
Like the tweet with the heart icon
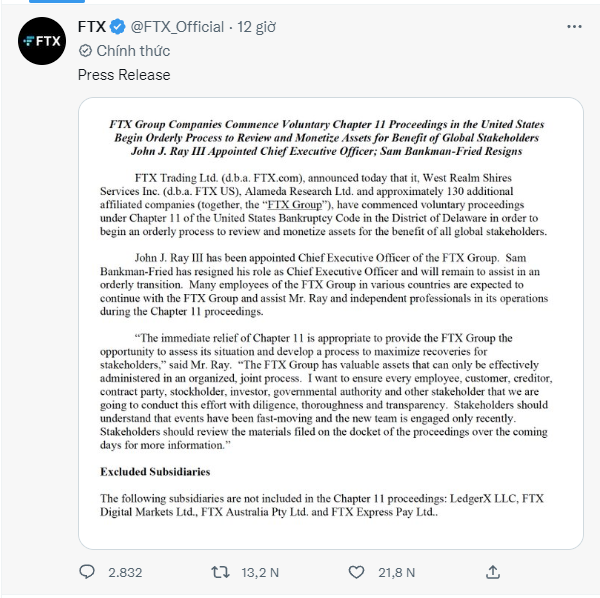(x=356, y=572)
